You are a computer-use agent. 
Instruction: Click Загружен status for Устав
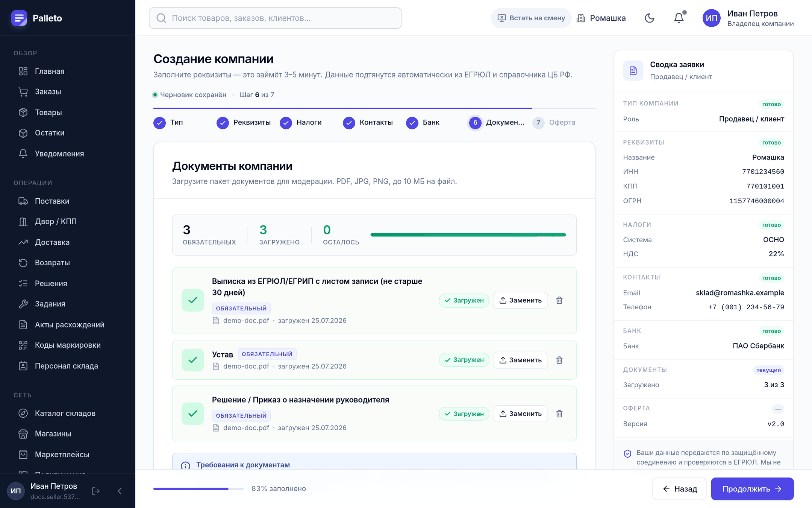[464, 360]
